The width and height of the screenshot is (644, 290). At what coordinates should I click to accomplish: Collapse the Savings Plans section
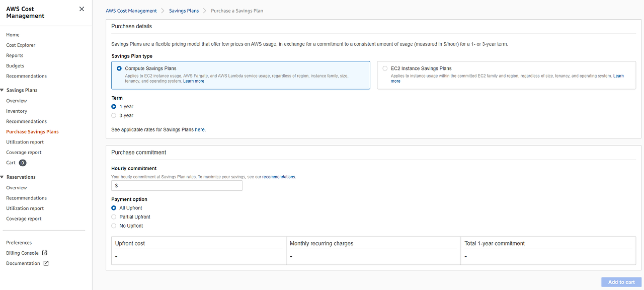(x=3, y=90)
